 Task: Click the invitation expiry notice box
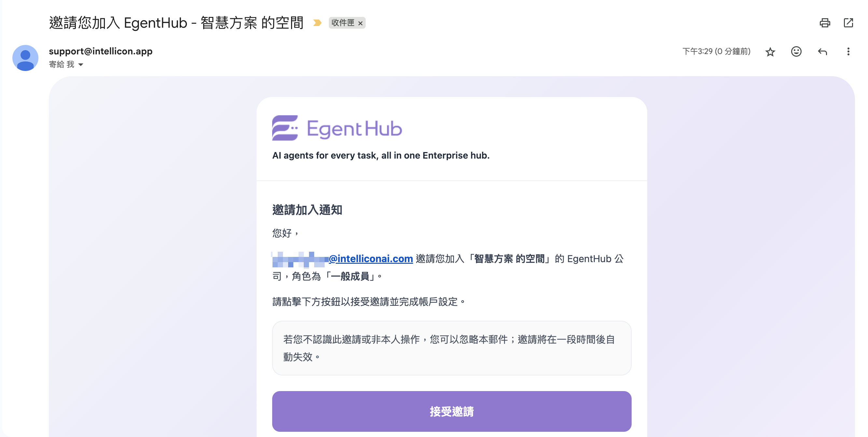(452, 348)
